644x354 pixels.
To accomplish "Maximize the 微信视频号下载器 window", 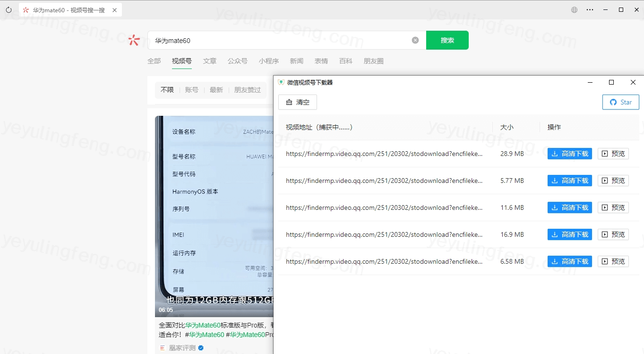I will click(x=611, y=82).
